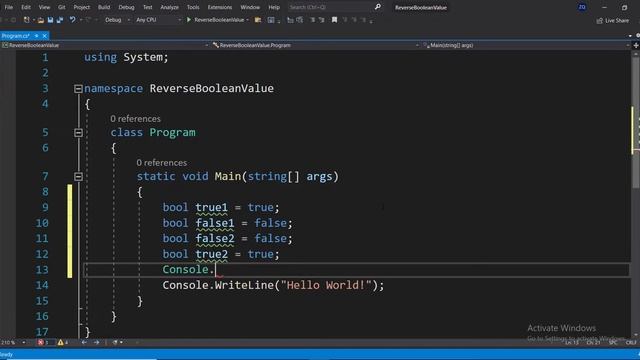640x360 pixels.
Task: Open the Edit menu
Action: [x=26, y=7]
